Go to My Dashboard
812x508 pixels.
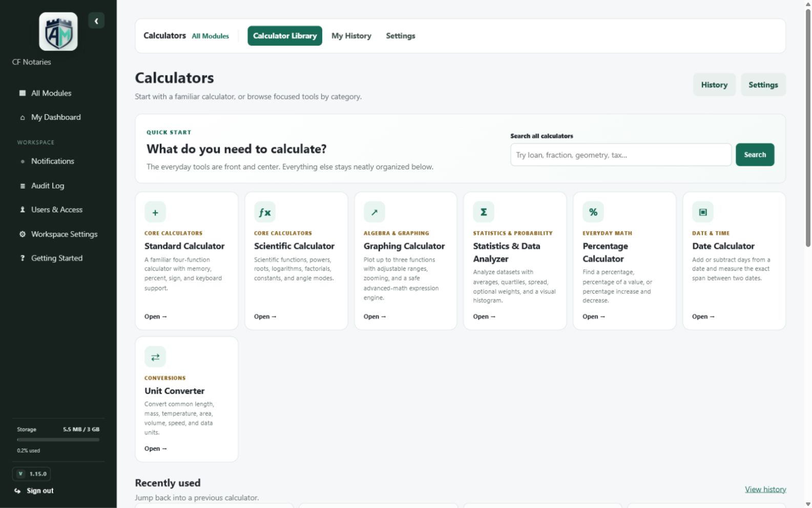[x=56, y=117]
